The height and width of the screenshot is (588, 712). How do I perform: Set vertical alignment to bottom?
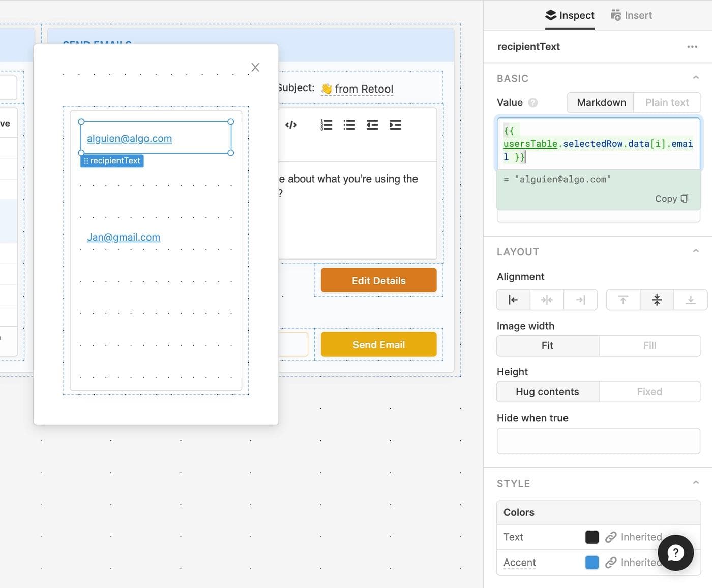point(690,300)
